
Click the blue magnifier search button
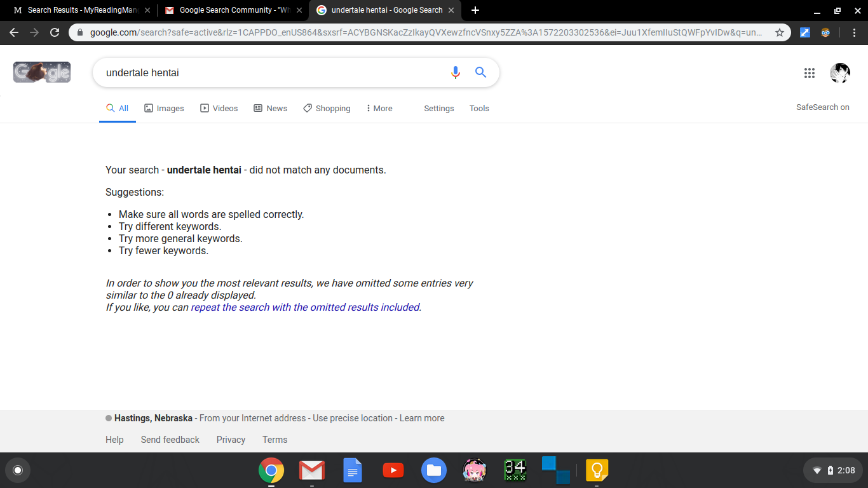480,72
